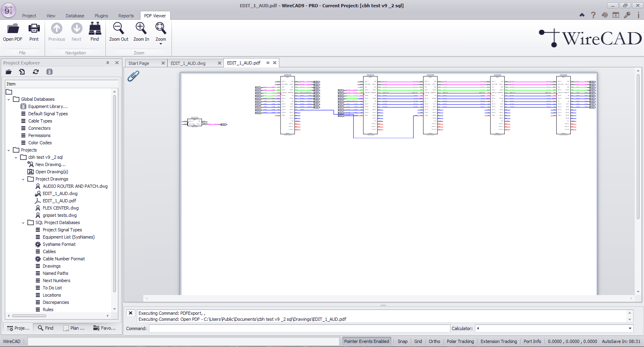Collapse the ribbon with the up arrow
This screenshot has height=347, width=644.
[582, 15]
